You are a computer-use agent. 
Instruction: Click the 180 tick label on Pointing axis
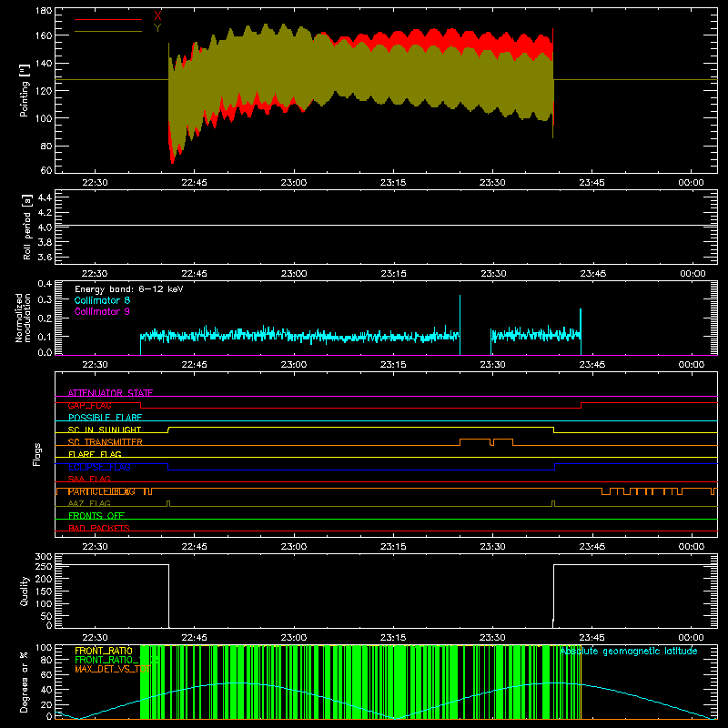point(44,11)
